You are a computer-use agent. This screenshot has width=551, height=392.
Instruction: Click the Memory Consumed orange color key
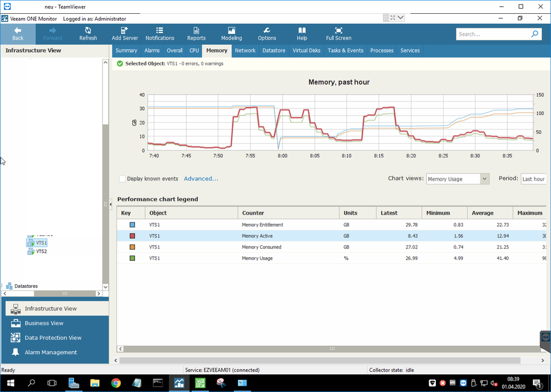click(132, 247)
